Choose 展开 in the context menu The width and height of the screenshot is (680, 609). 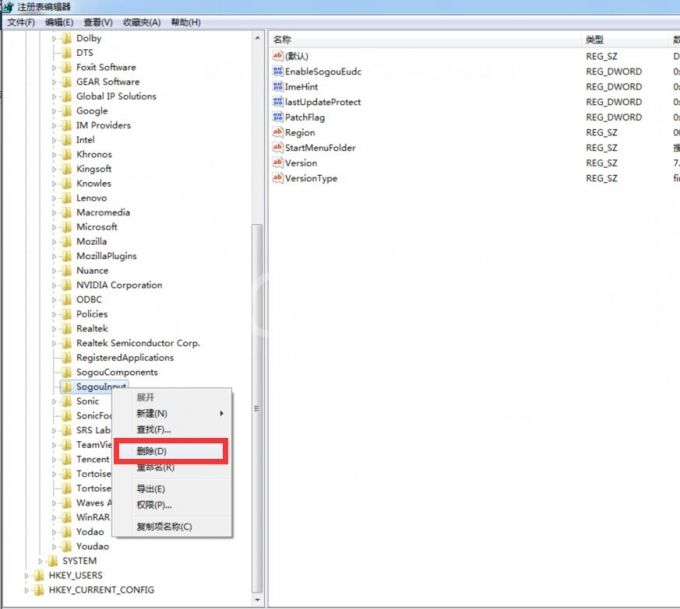[172, 397]
